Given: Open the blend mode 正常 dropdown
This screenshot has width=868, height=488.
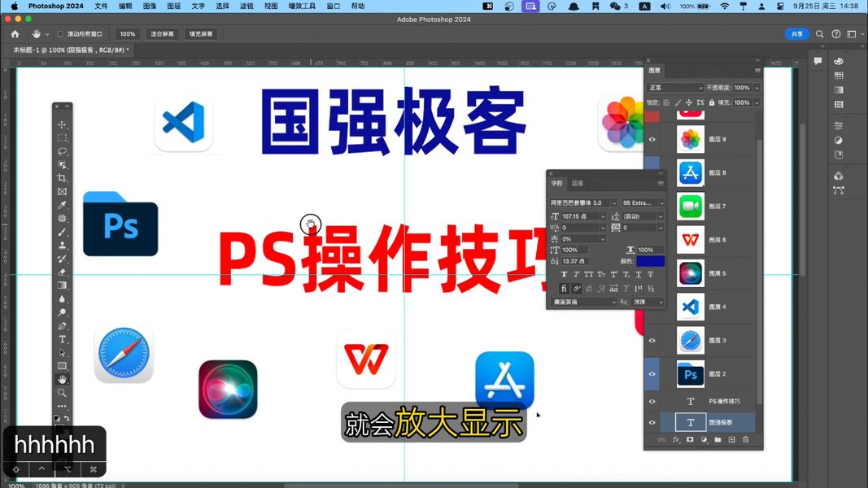Looking at the screenshot, I should click(675, 88).
